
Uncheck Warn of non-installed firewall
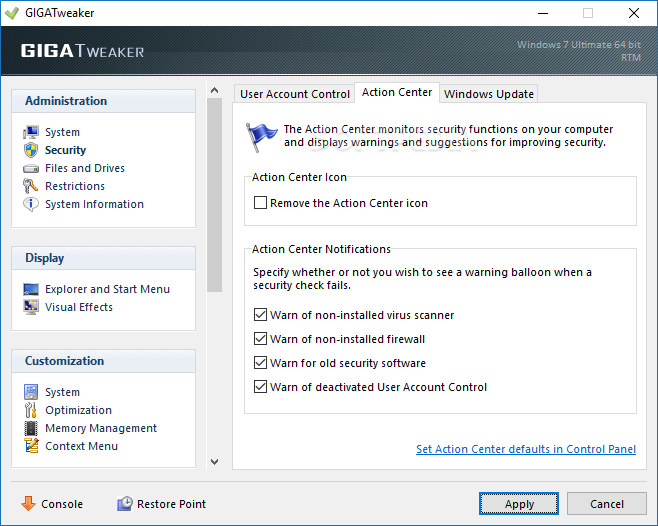(260, 338)
